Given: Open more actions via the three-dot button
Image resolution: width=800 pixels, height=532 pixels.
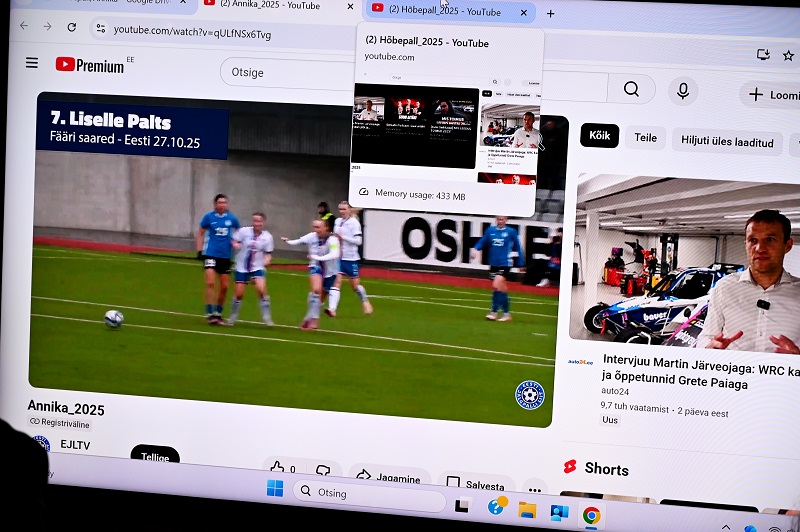Looking at the screenshot, I should tap(535, 491).
